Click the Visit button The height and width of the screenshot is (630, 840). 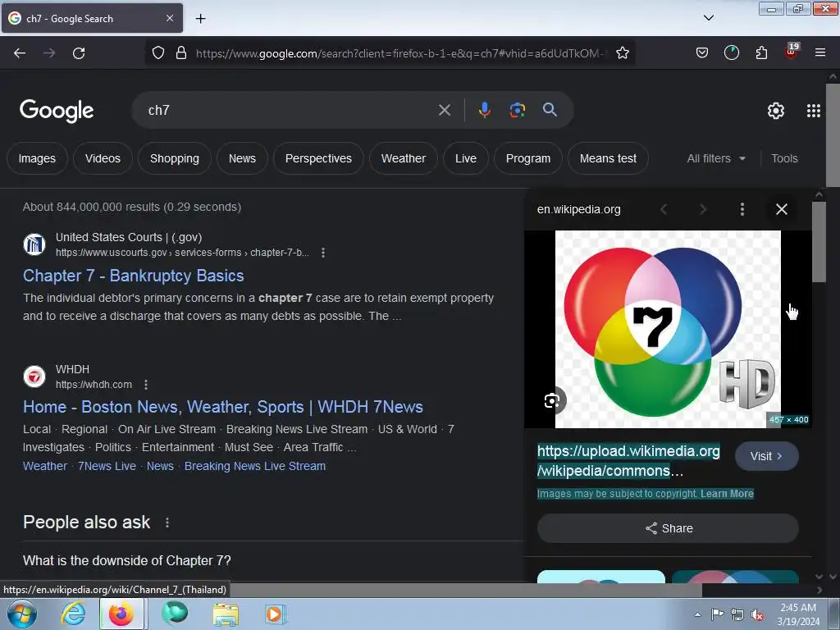point(767,456)
